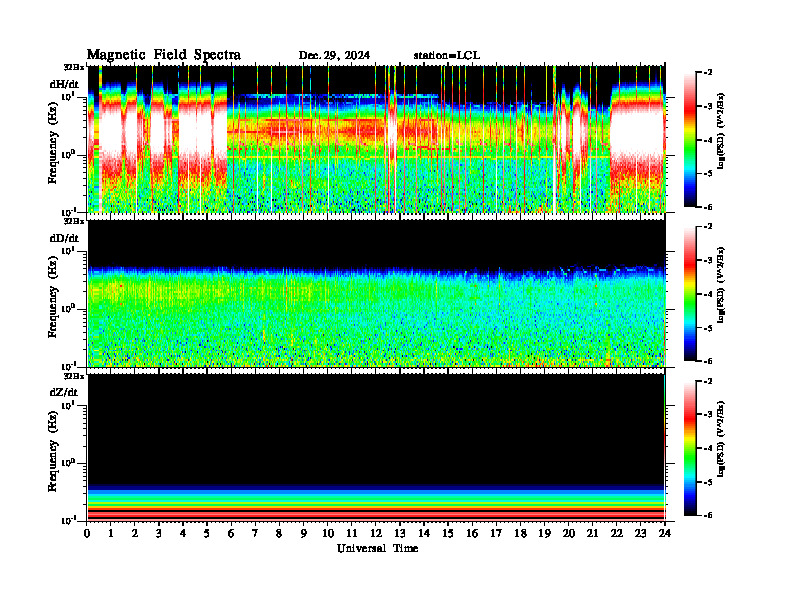792x612 pixels.
Task: Click hour "16" on the Universal Time axis
Action: [472, 533]
